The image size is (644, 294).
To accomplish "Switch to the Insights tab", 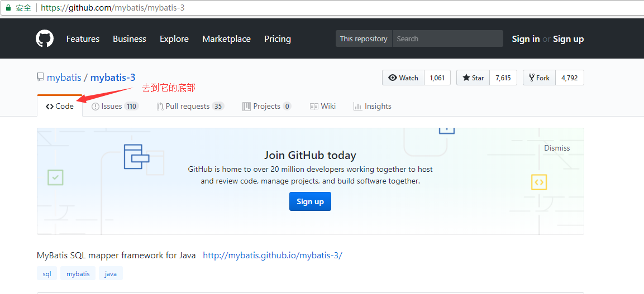I will tap(373, 106).
